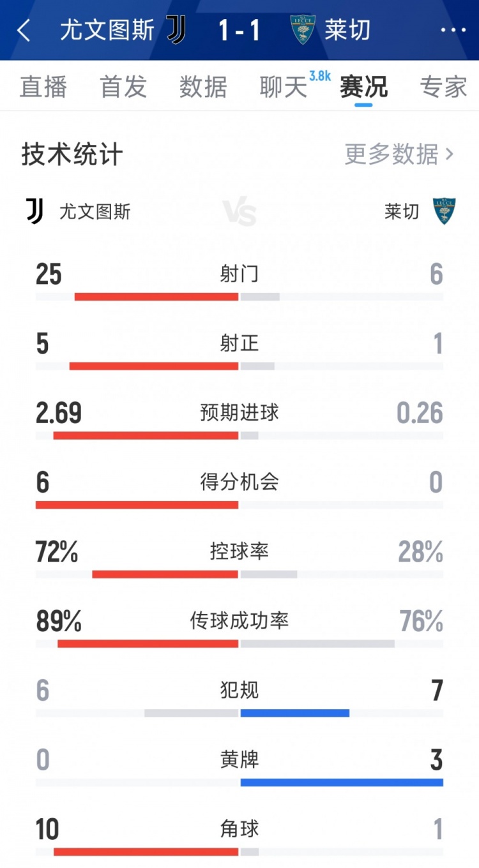Switch to the 直播 tab
This screenshot has height=868, width=479.
click(43, 87)
